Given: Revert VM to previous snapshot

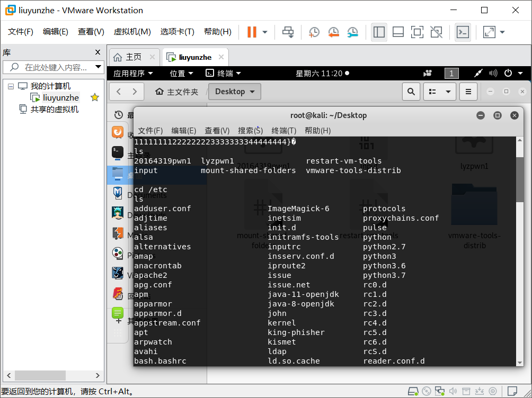Looking at the screenshot, I should point(333,32).
